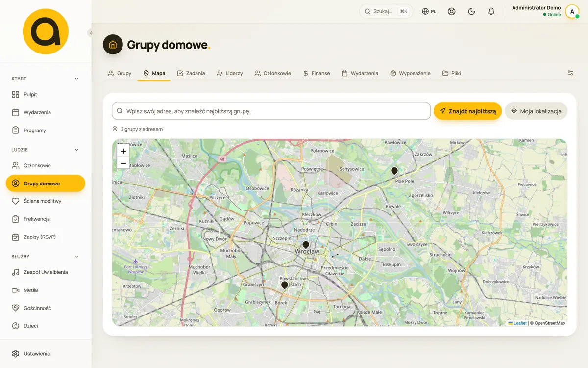588x368 pixels.
Task: Open the OpenStreetMap attribution link
Action: [549, 323]
